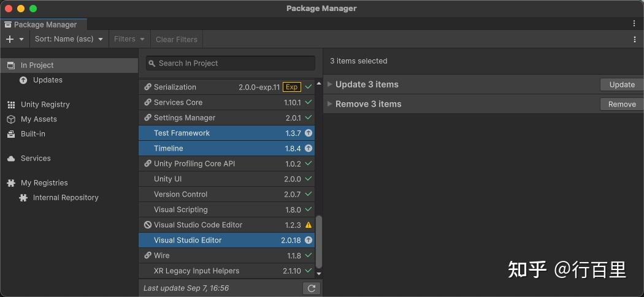Select the Version Control package

(x=227, y=195)
